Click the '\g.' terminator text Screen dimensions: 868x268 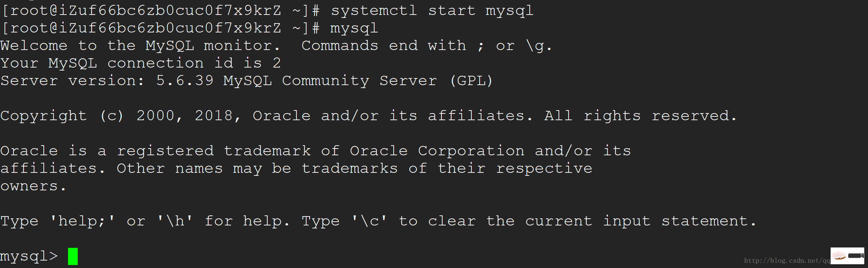[x=539, y=46]
